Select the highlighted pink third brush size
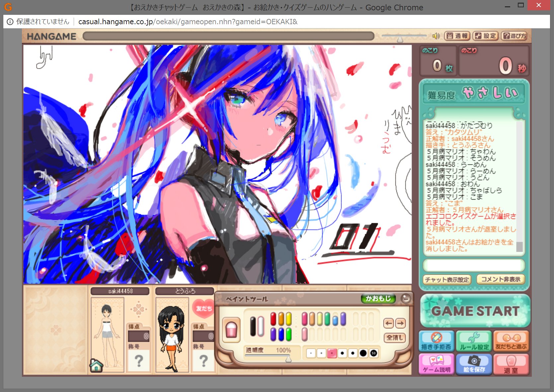 (332, 353)
